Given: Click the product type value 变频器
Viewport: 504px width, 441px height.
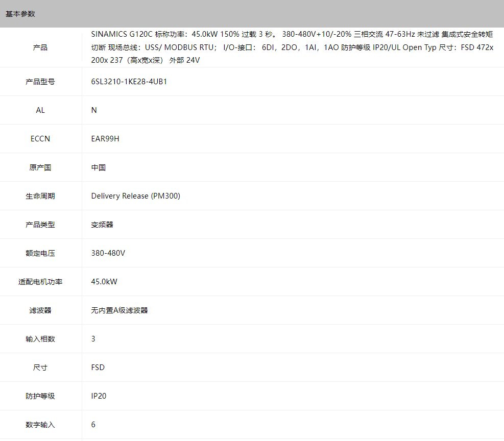Looking at the screenshot, I should (102, 225).
